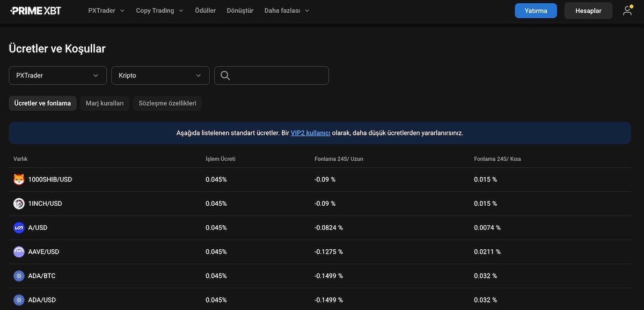Click the search magnifier icon
This screenshot has height=310, width=644.
click(225, 76)
